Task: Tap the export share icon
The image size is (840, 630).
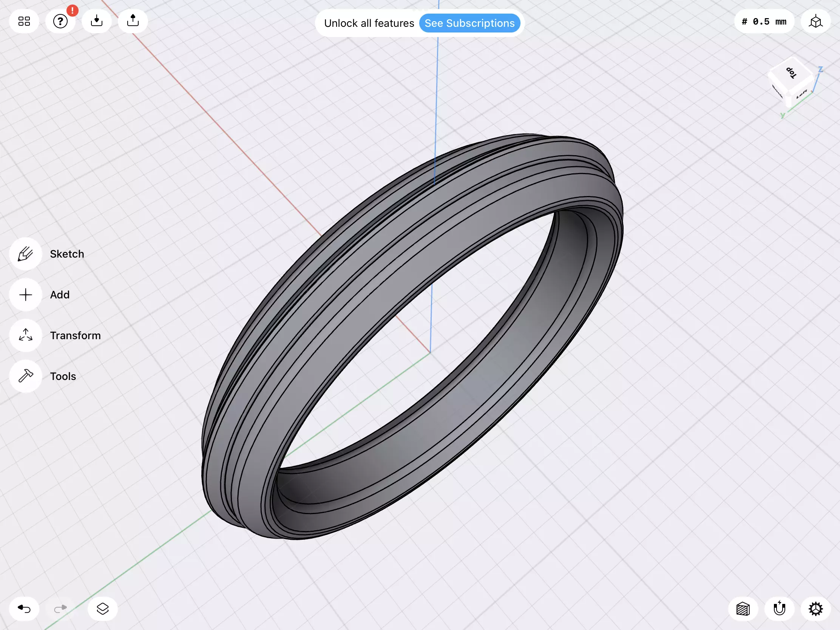Action: point(133,21)
